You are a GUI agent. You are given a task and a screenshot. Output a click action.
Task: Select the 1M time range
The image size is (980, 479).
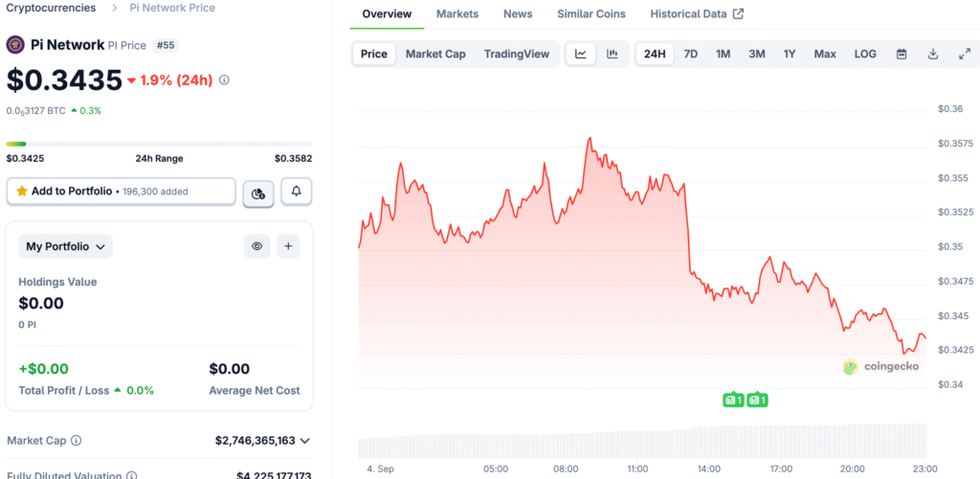point(724,54)
